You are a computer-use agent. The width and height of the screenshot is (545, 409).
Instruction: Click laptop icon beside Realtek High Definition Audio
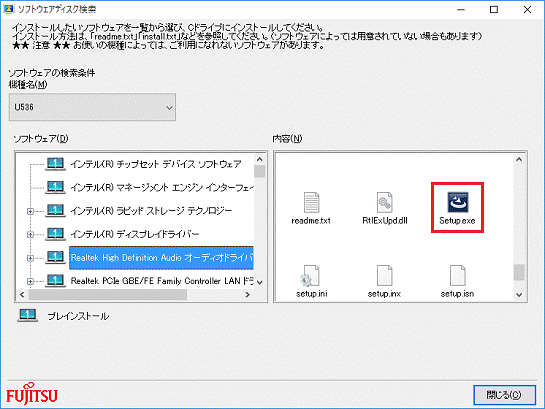coord(55,257)
